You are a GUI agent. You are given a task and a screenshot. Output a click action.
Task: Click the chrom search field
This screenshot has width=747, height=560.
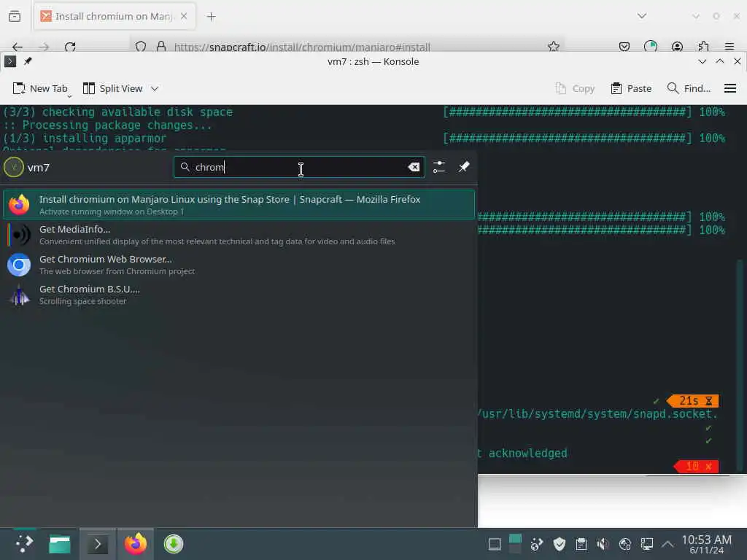299,167
